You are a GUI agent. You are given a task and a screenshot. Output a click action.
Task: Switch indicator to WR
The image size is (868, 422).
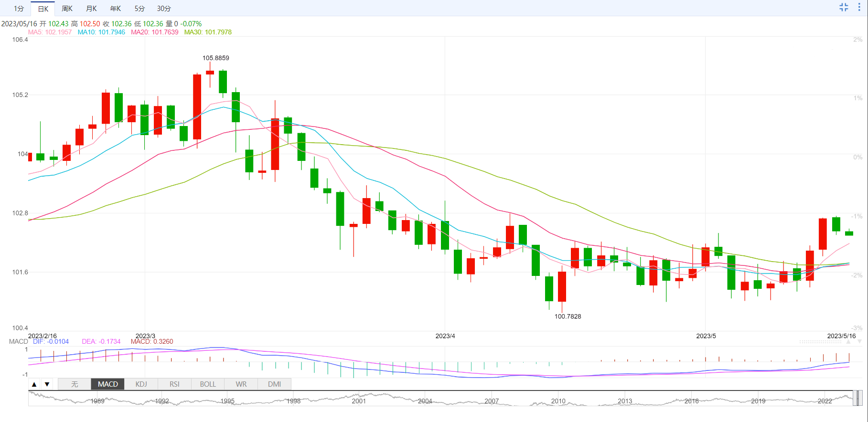(241, 384)
